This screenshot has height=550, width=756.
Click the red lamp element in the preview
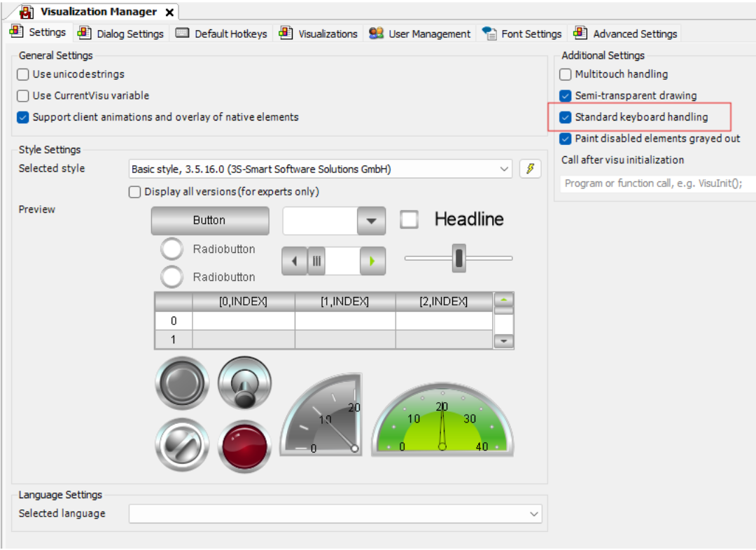point(246,446)
